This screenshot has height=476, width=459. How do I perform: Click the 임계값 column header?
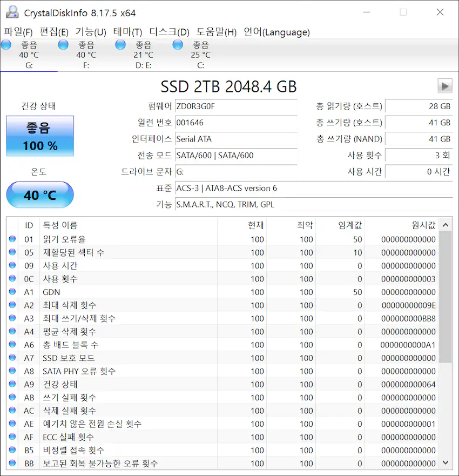pos(340,225)
